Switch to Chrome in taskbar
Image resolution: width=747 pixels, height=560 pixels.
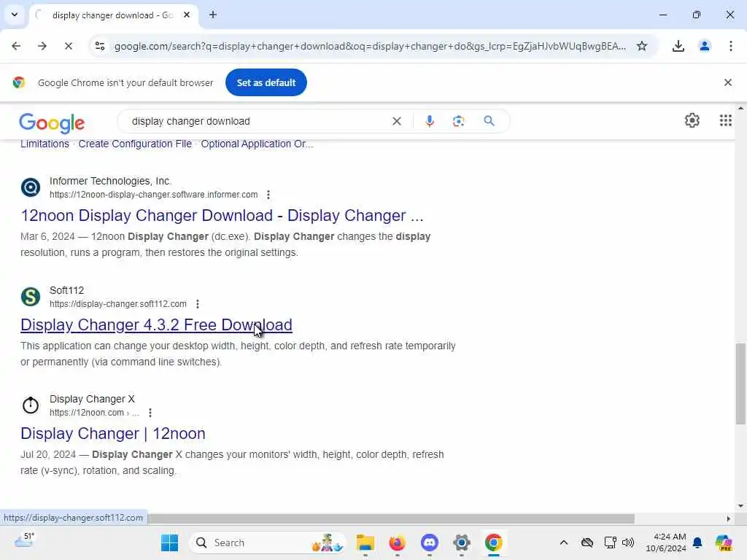pos(494,542)
